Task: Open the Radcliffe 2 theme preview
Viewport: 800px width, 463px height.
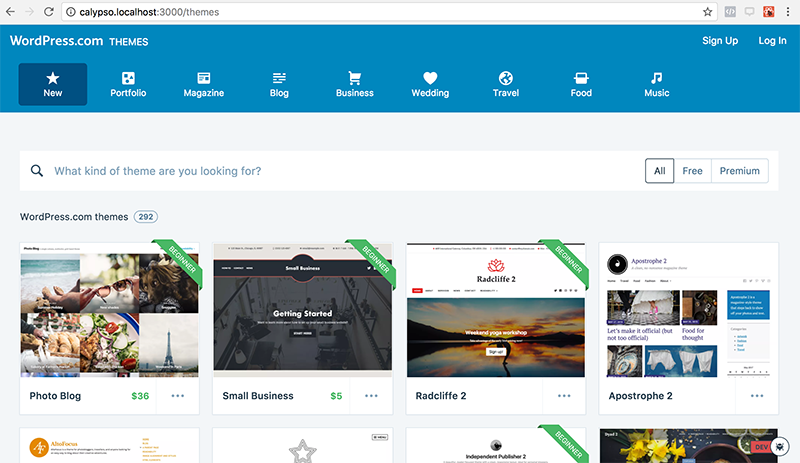Action: coord(495,310)
